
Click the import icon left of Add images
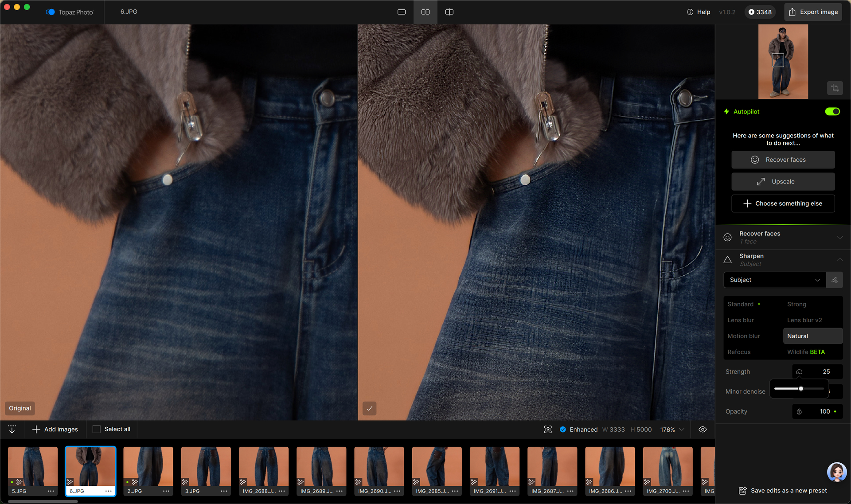pyautogui.click(x=12, y=429)
